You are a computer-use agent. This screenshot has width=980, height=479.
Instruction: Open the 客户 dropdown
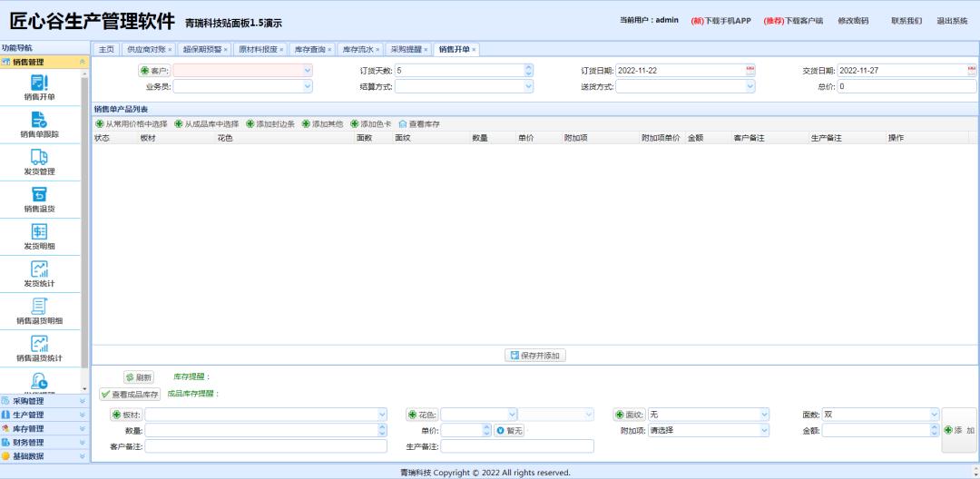307,71
